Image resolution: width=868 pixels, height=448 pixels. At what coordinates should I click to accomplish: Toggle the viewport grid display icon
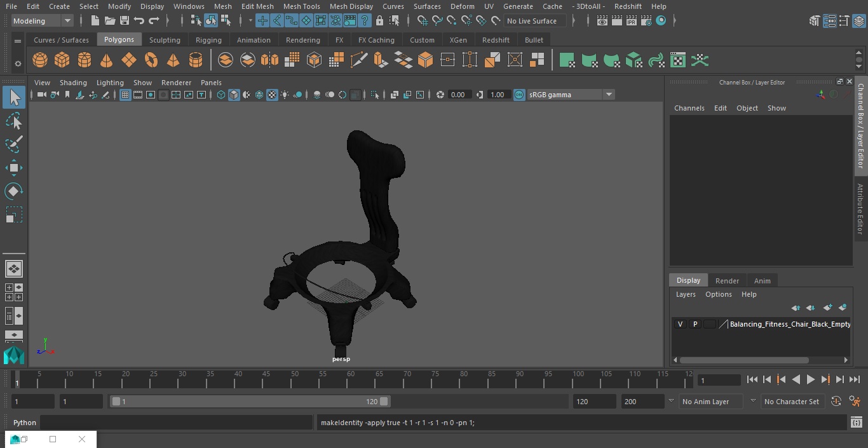pos(125,95)
